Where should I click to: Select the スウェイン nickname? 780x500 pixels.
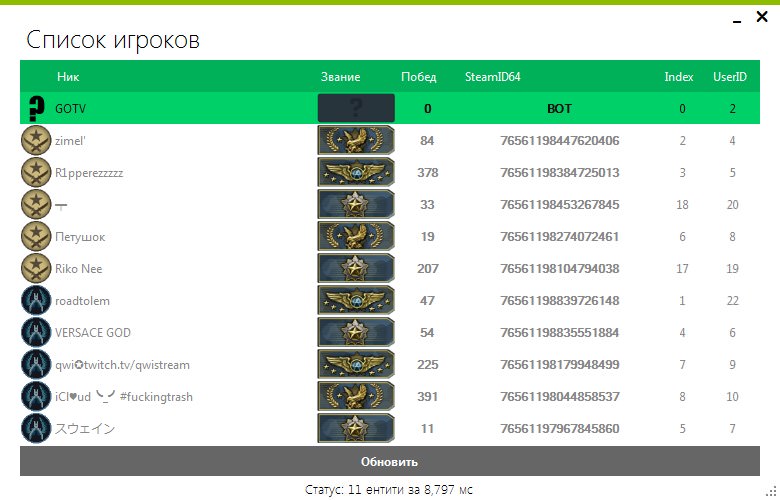[x=85, y=428]
